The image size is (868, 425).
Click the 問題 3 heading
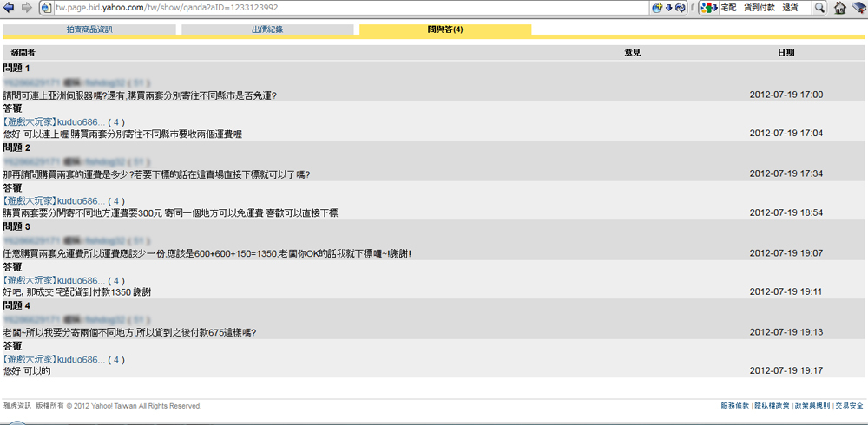16,227
